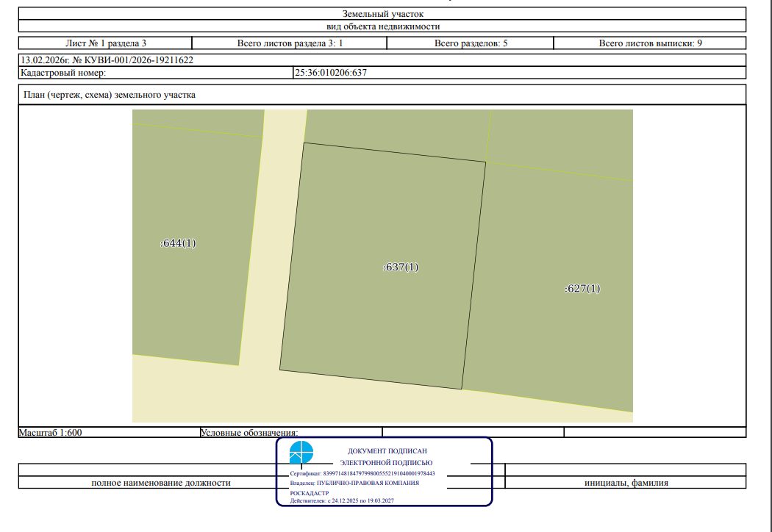Screen dimensions: 772x532
Task: Click the инициалы, фамилия field
Action: [626, 483]
